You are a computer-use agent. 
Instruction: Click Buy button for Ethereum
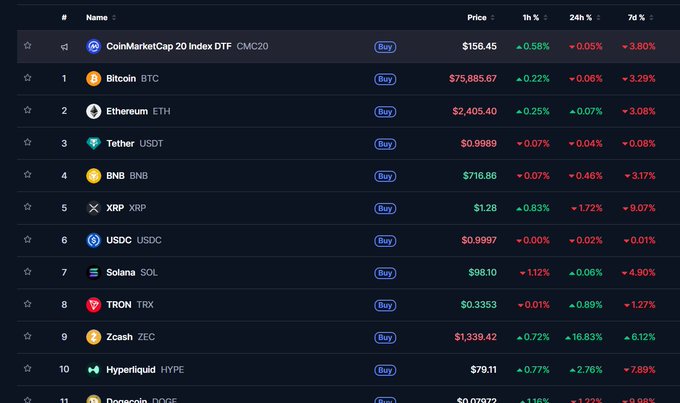pyautogui.click(x=385, y=111)
